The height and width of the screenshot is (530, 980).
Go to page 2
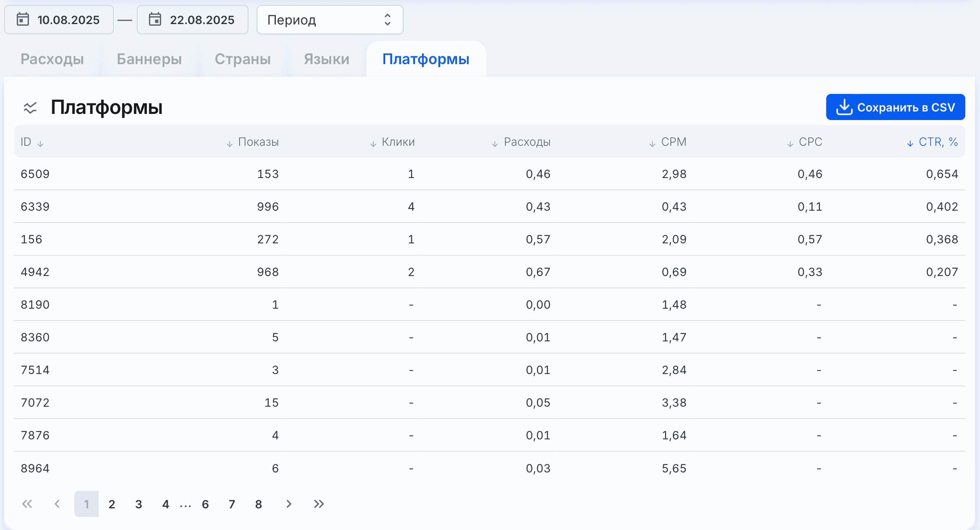click(x=112, y=504)
